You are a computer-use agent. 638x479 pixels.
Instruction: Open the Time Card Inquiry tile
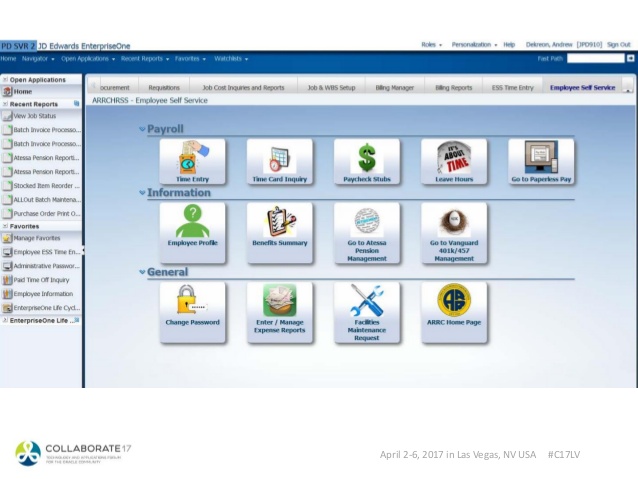click(x=280, y=162)
